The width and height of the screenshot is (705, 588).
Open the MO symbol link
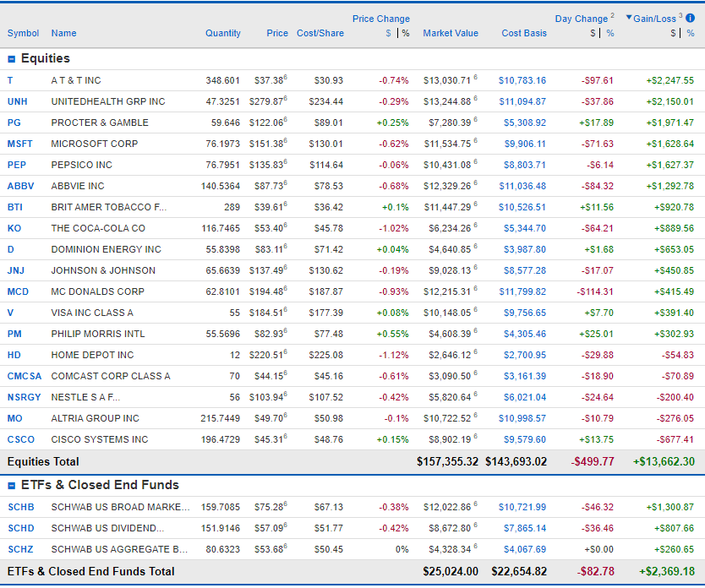(15, 419)
